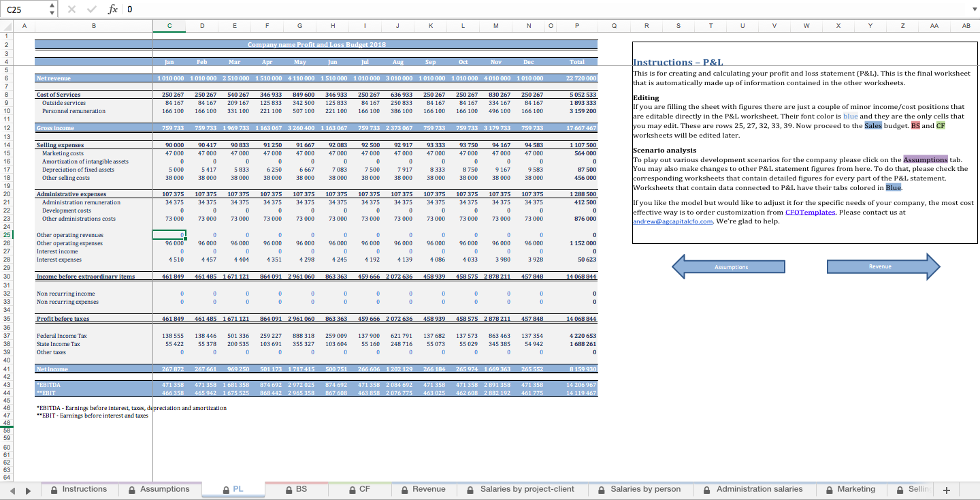Click the 'Selling expenses' row label
The height and width of the screenshot is (500, 980).
(60, 145)
